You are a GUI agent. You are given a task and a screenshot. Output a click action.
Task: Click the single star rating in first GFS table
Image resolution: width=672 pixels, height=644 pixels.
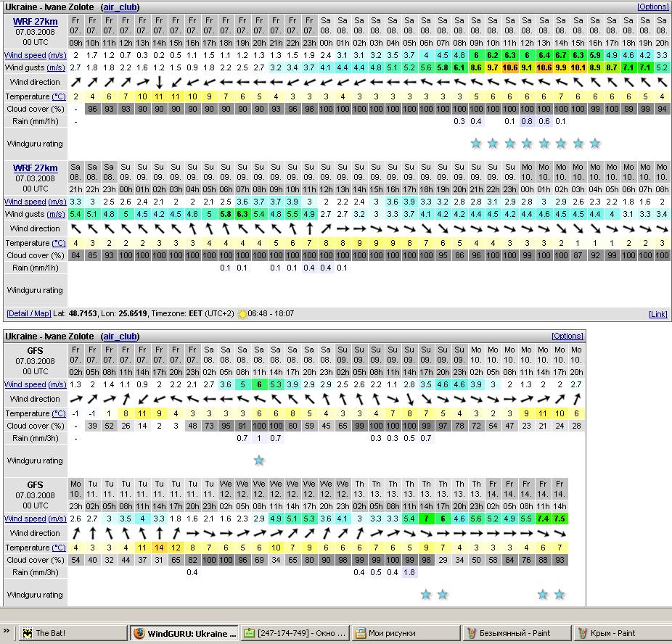(259, 461)
